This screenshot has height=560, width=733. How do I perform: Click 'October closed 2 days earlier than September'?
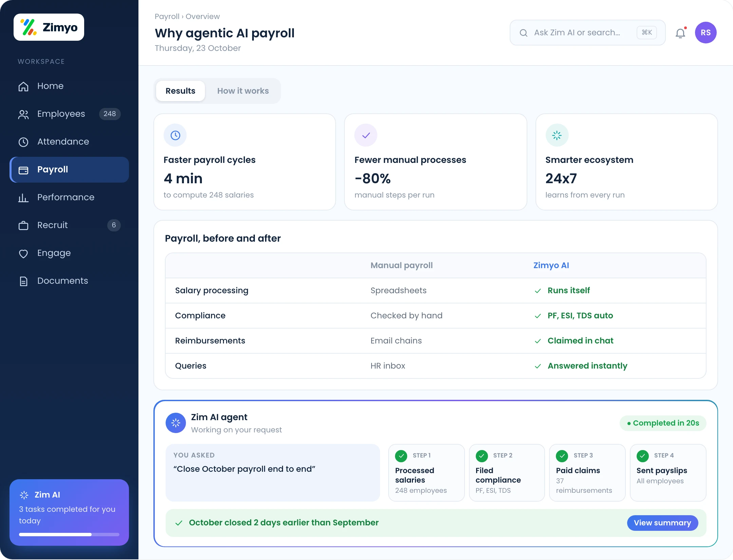pos(284,523)
